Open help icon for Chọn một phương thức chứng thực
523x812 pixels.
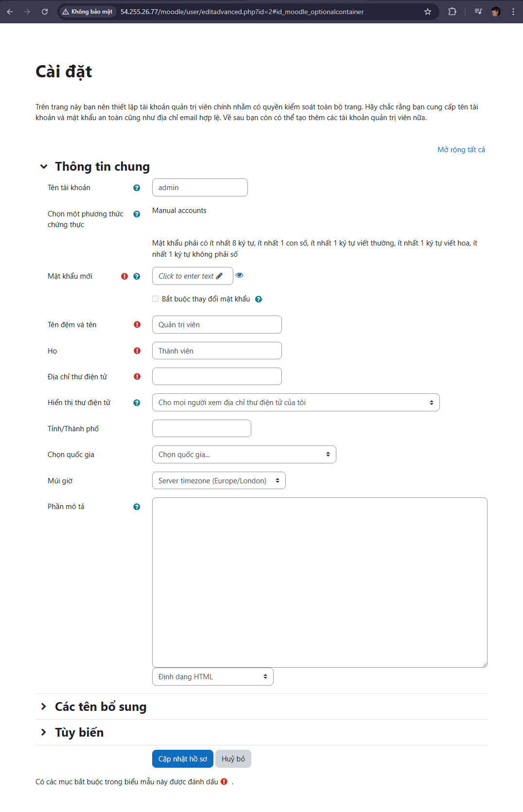coord(137,214)
